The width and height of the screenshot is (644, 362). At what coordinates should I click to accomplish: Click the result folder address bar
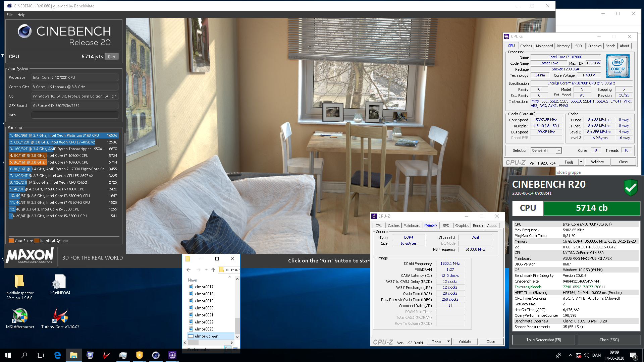click(x=230, y=270)
